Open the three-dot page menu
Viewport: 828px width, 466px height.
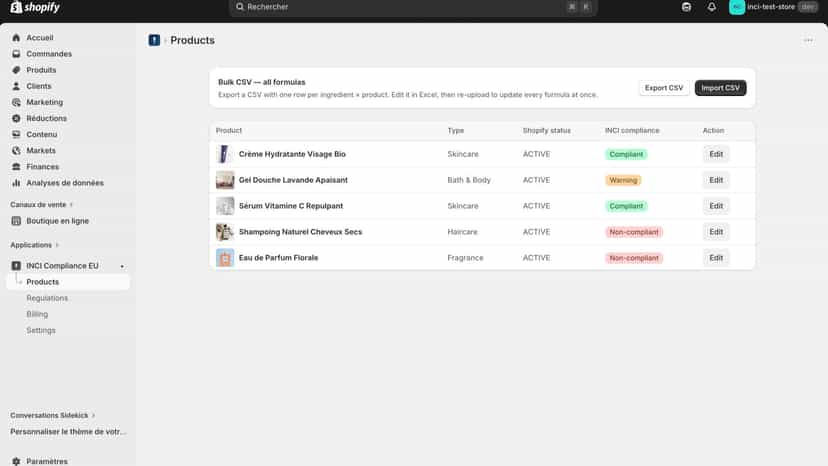click(808, 40)
